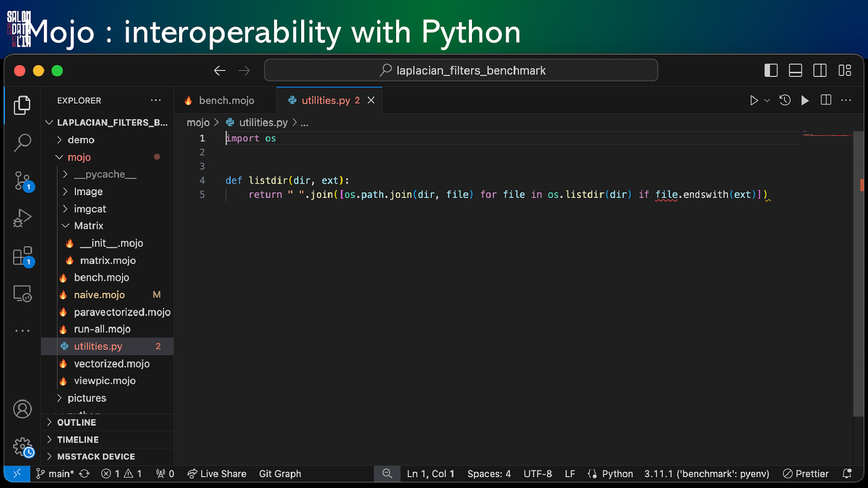Run Python file with outlined play icon

point(754,100)
